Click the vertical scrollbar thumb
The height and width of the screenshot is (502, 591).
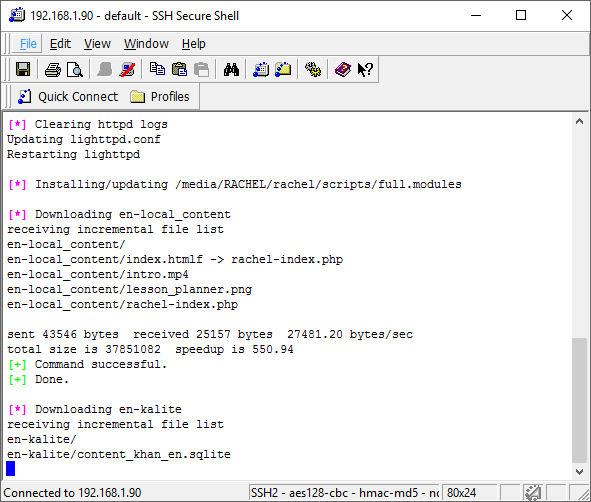pos(579,400)
